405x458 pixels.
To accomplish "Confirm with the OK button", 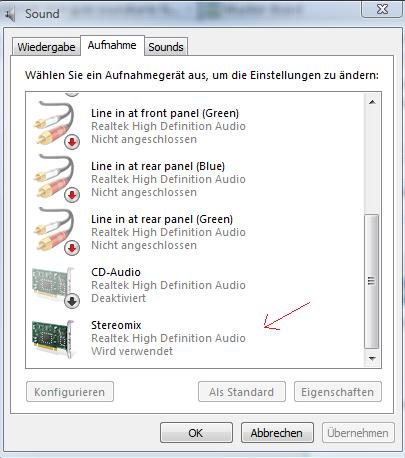I will pos(196,433).
